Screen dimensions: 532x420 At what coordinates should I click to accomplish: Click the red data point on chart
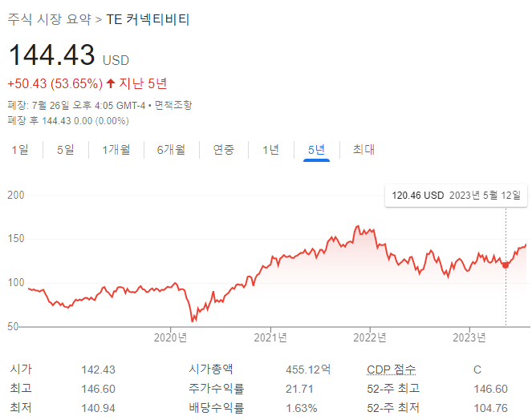click(506, 265)
